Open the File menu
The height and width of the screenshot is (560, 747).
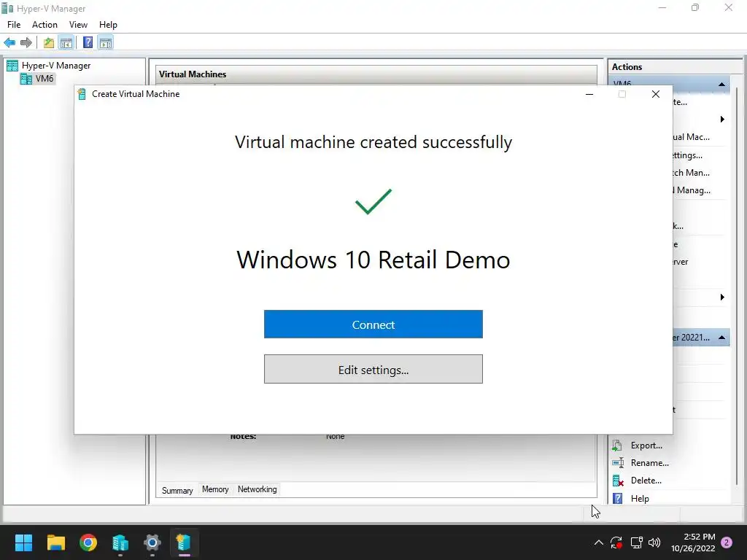tap(14, 25)
